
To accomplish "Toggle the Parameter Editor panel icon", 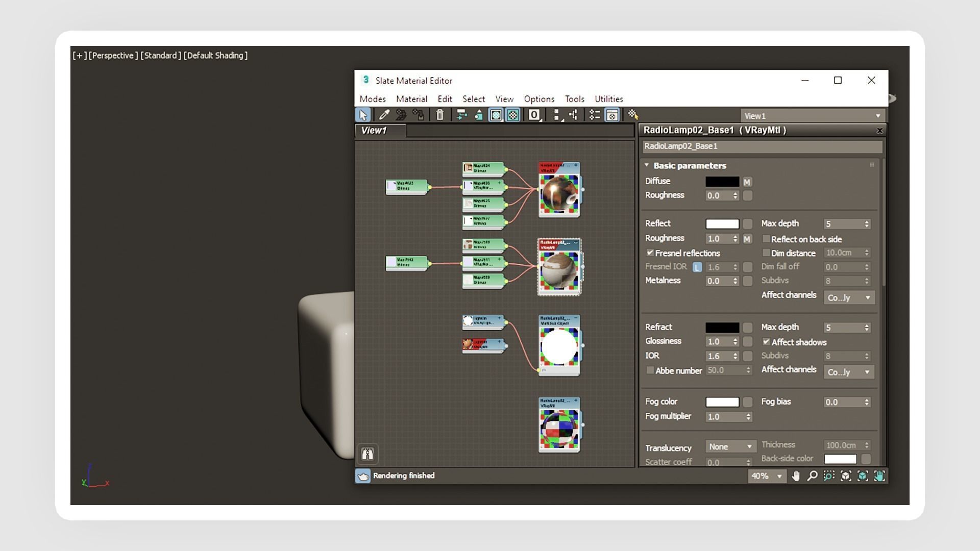I will coord(612,115).
